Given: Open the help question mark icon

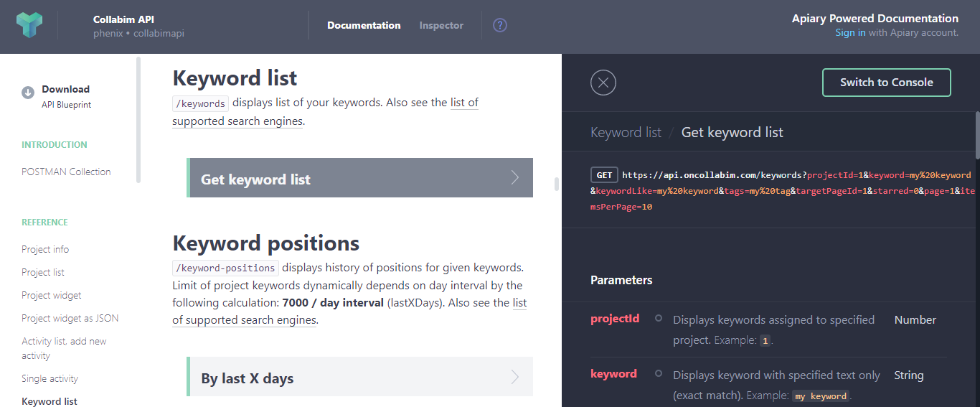Looking at the screenshot, I should pos(500,25).
